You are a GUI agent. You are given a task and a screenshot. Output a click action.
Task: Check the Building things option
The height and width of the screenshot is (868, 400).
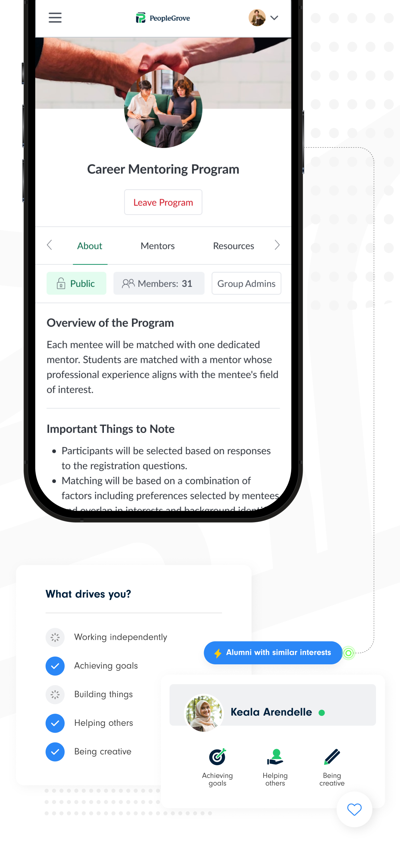[x=55, y=694]
